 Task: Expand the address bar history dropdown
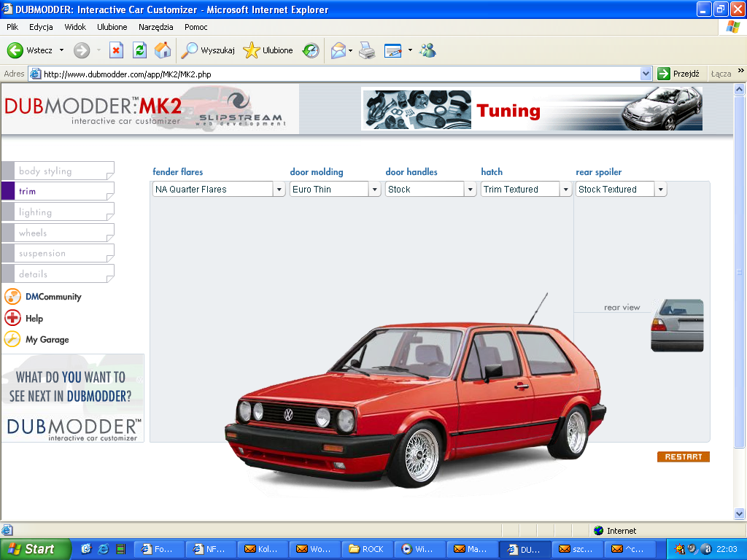[646, 74]
